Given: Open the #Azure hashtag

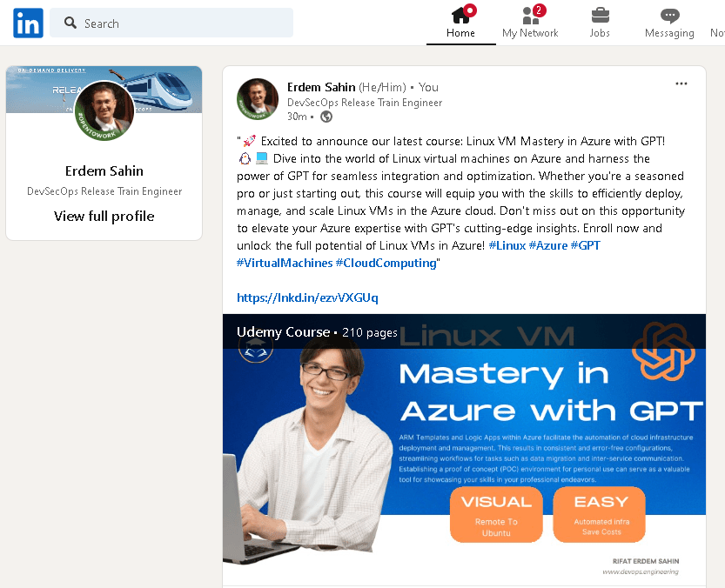Looking at the screenshot, I should [x=548, y=245].
